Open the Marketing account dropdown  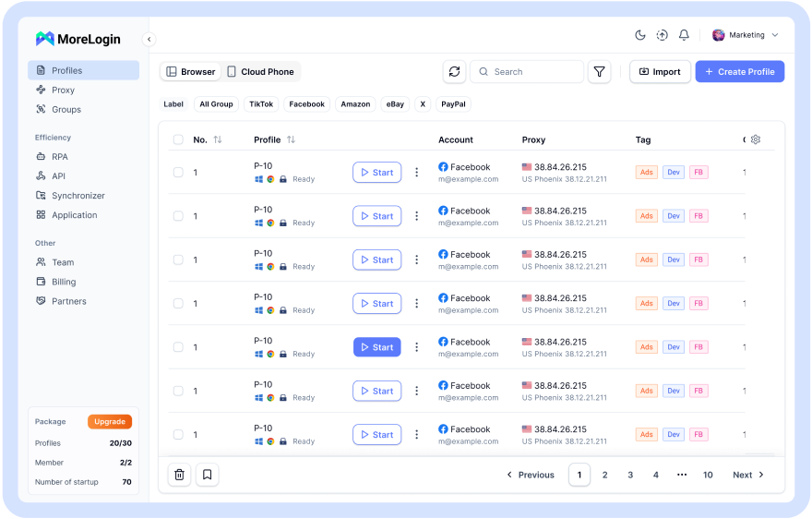pyautogui.click(x=746, y=35)
